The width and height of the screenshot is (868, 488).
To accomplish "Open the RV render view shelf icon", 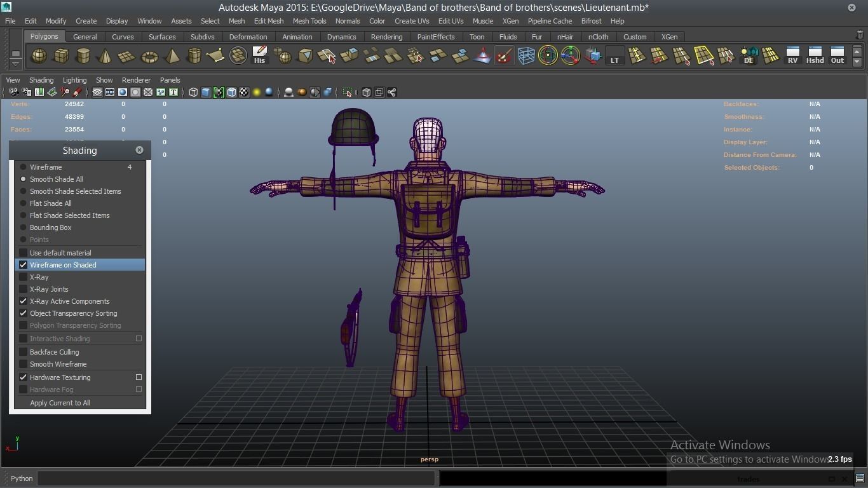I will coord(792,56).
